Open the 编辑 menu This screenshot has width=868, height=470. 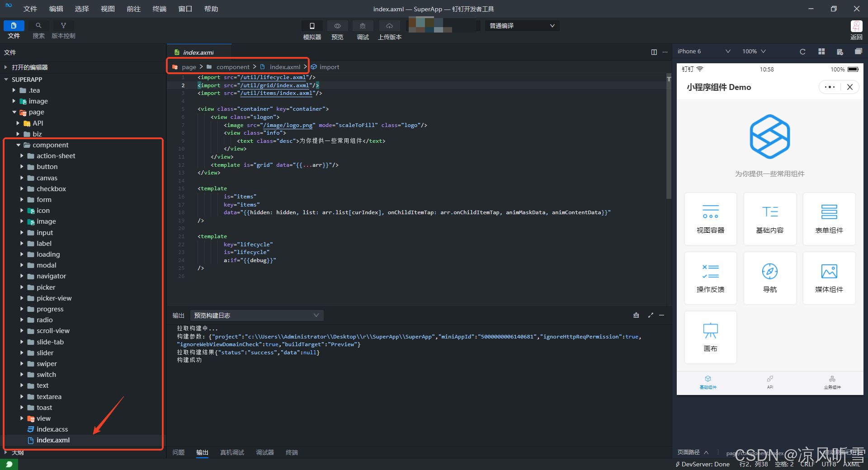(56, 9)
